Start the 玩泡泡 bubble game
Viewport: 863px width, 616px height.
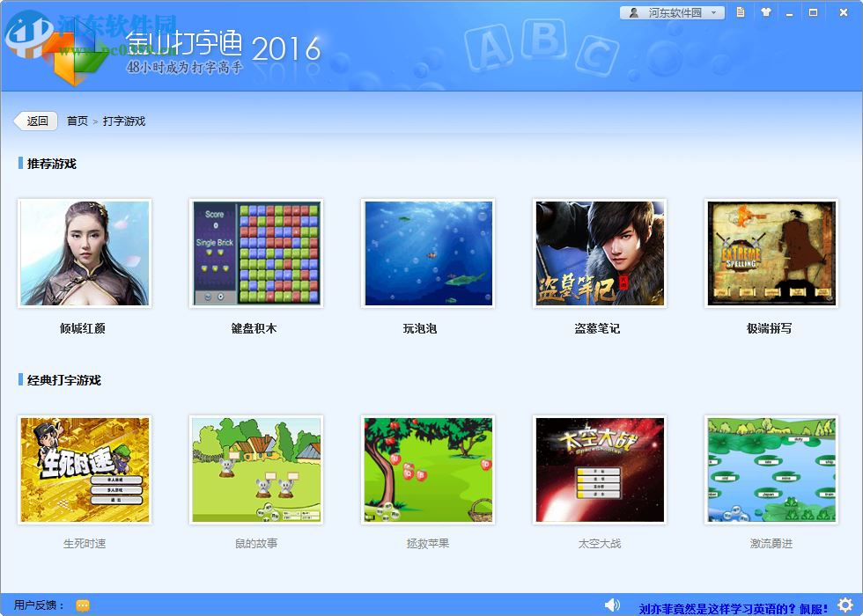point(427,253)
